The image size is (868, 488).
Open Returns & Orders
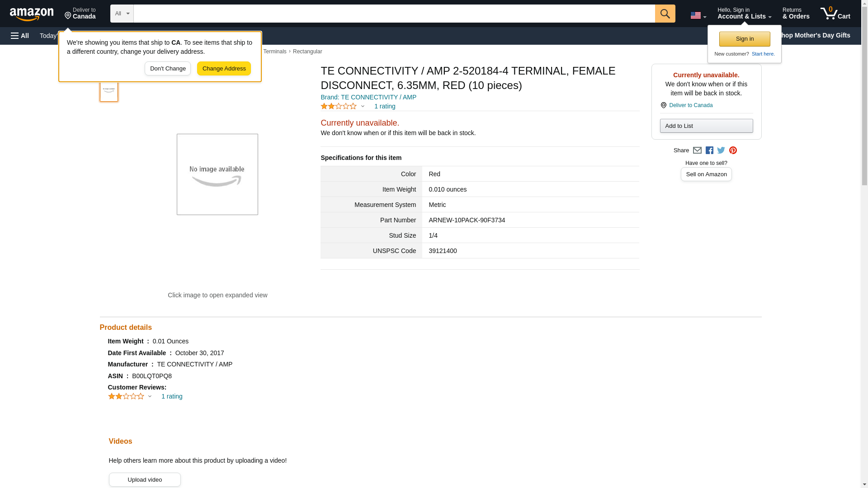[796, 14]
